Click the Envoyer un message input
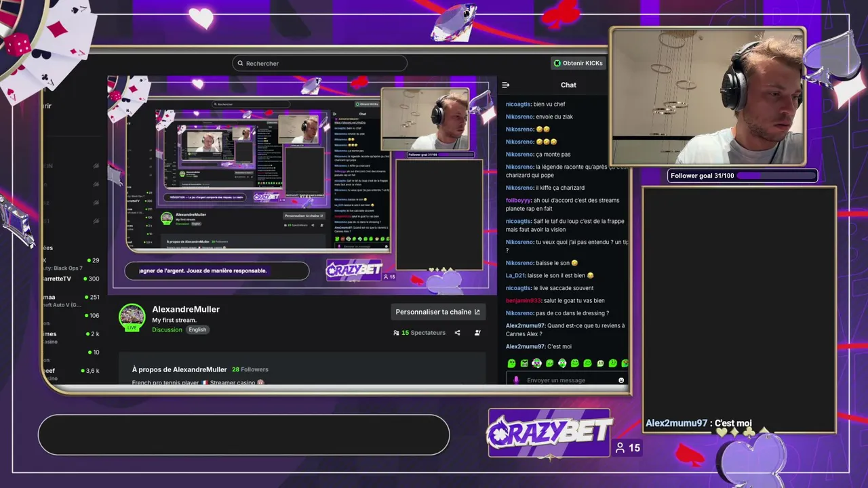Image resolution: width=868 pixels, height=488 pixels. click(566, 380)
